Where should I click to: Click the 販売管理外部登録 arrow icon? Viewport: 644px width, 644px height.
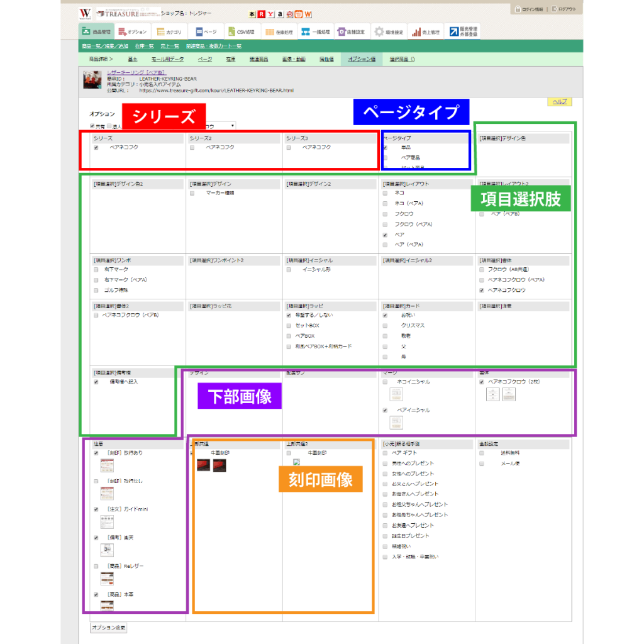[454, 32]
